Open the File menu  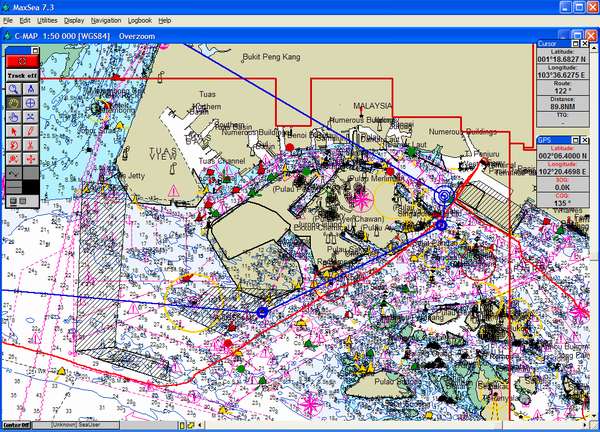point(8,21)
